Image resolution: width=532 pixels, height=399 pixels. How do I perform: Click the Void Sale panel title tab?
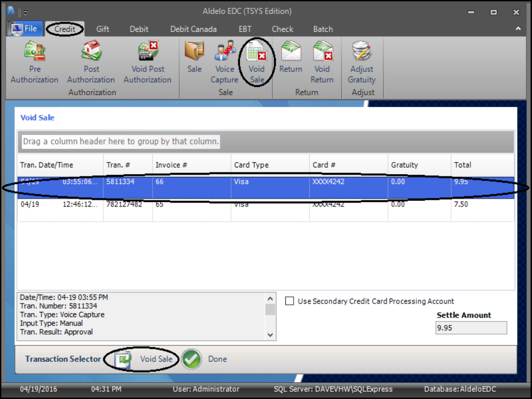click(37, 118)
